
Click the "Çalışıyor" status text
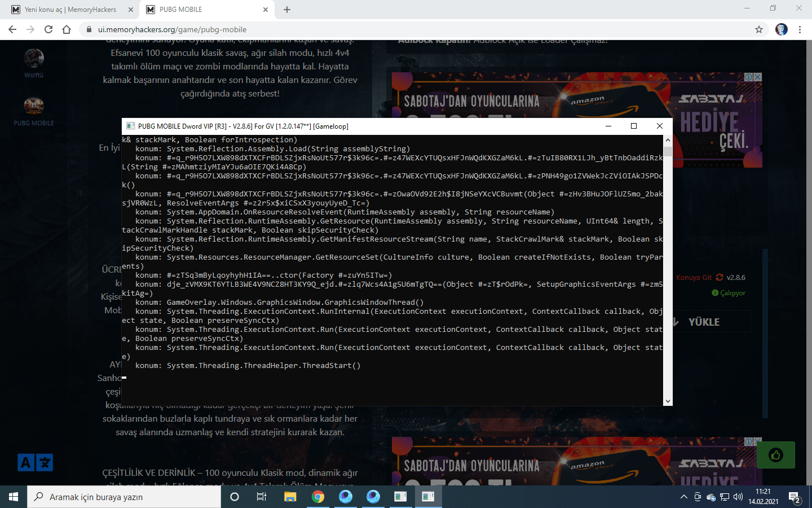tap(732, 293)
